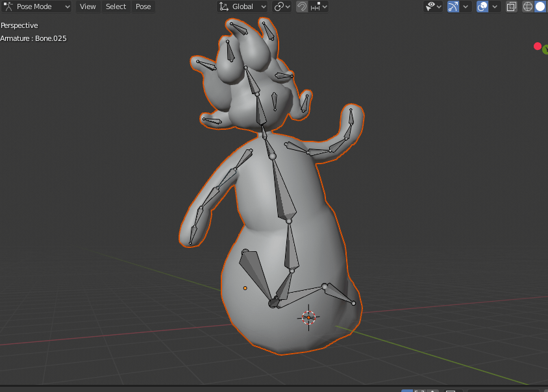Expand the gizmo options arrow

click(466, 6)
